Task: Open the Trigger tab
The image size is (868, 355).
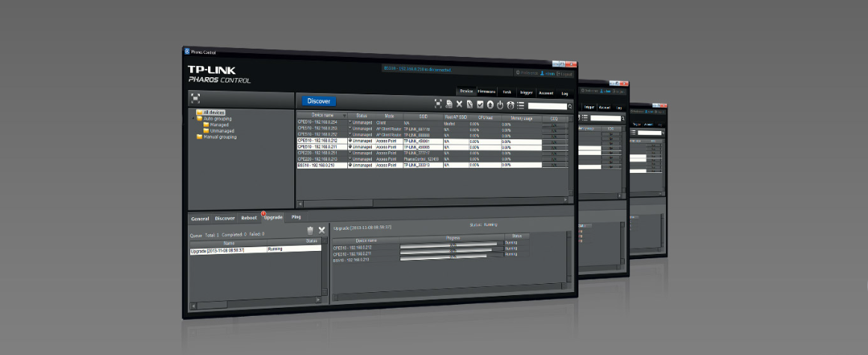Action: coord(526,93)
